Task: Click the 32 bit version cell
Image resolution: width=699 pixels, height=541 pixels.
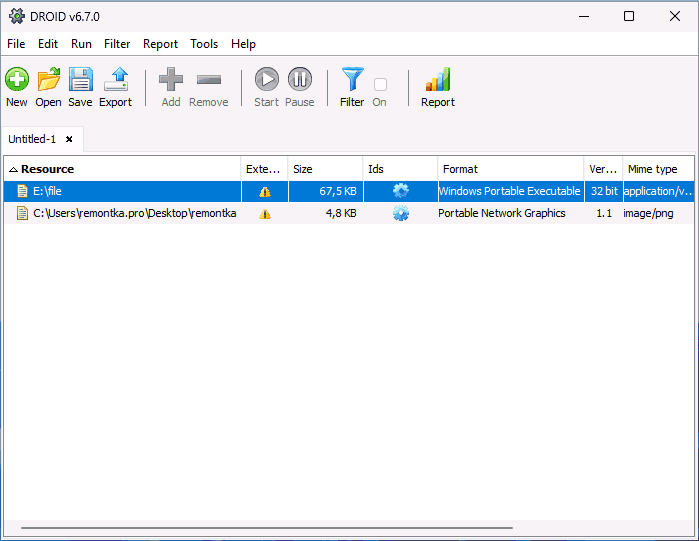Action: click(604, 191)
